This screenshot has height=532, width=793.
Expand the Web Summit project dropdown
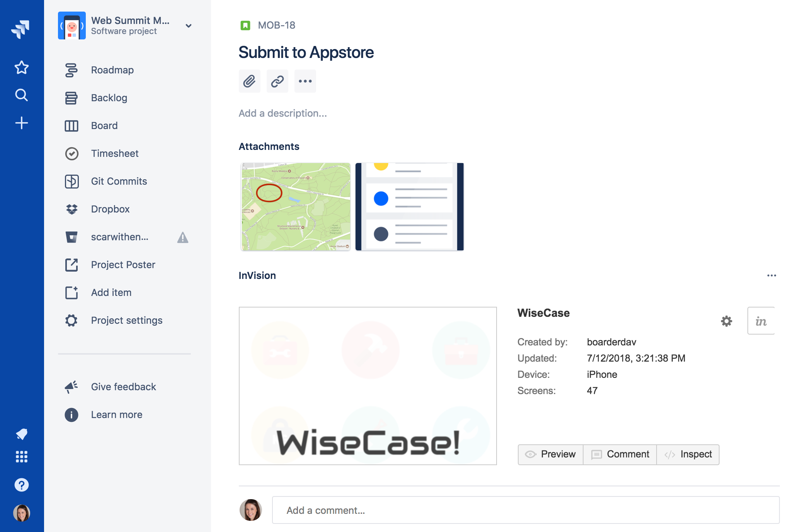pos(189,26)
